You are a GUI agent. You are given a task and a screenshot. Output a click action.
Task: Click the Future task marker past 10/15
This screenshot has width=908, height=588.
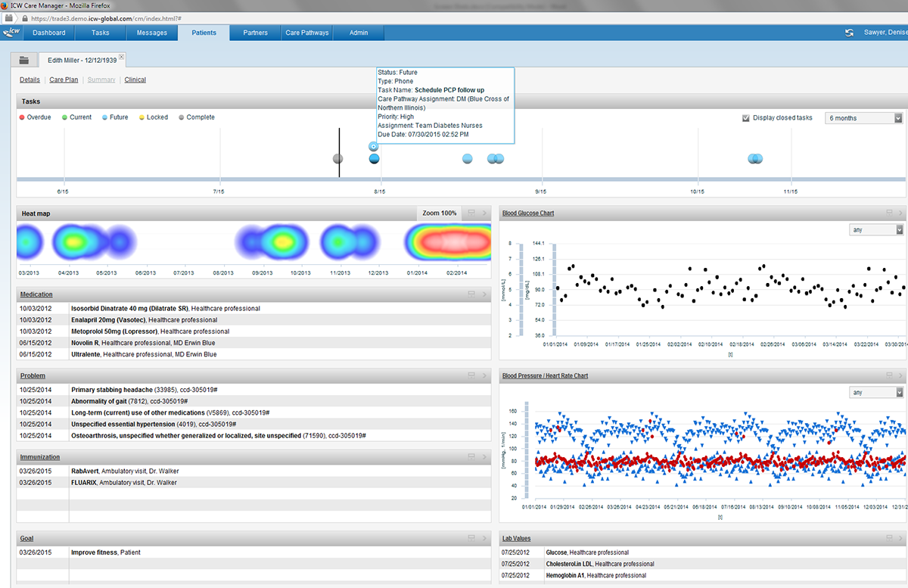click(755, 158)
